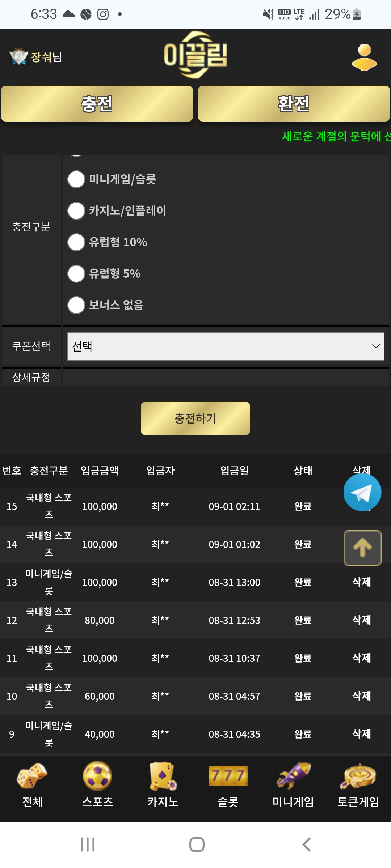Open 전체 dice icon
Image resolution: width=391 pixels, height=868 pixels.
(x=32, y=776)
